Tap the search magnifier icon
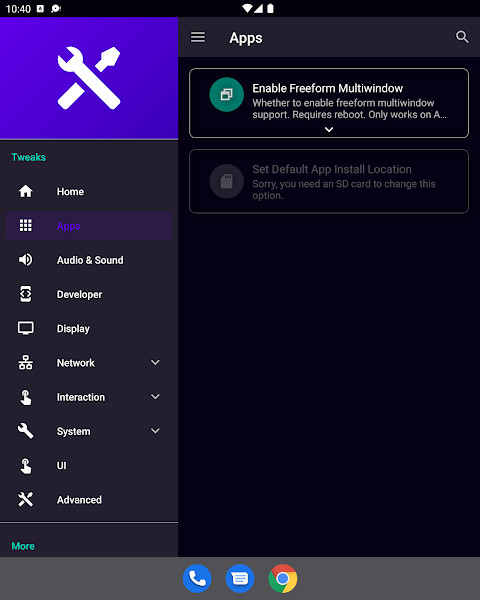This screenshot has width=480, height=600. click(462, 37)
